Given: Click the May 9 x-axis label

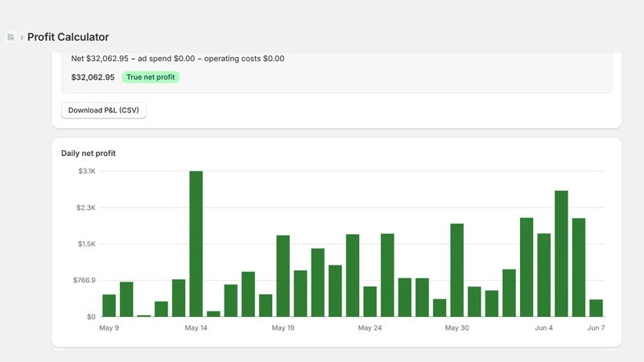Looking at the screenshot, I should click(109, 328).
